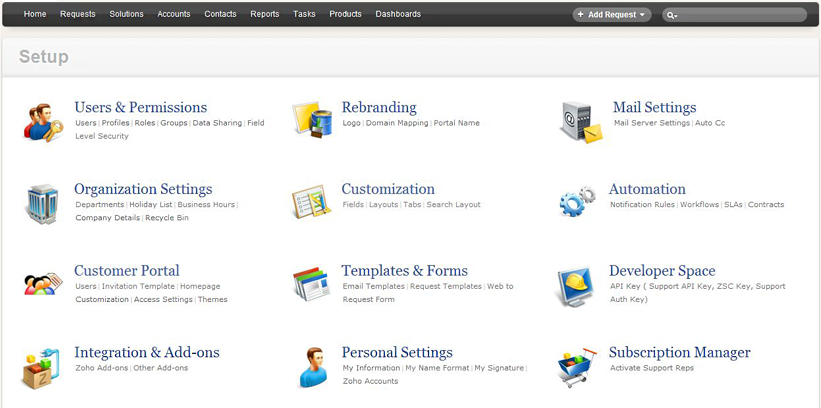Open the Requests menu tab
Screen dimensions: 821x408
click(78, 14)
